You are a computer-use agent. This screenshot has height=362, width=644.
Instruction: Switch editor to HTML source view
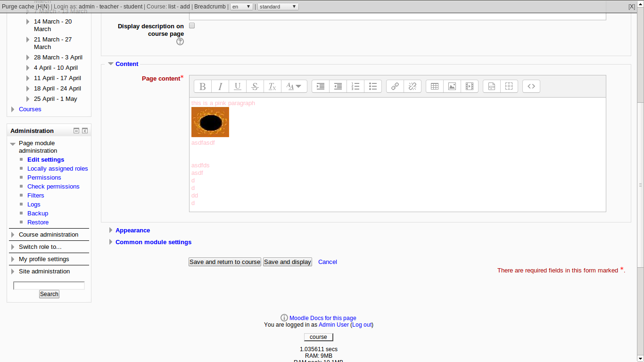[x=531, y=86]
